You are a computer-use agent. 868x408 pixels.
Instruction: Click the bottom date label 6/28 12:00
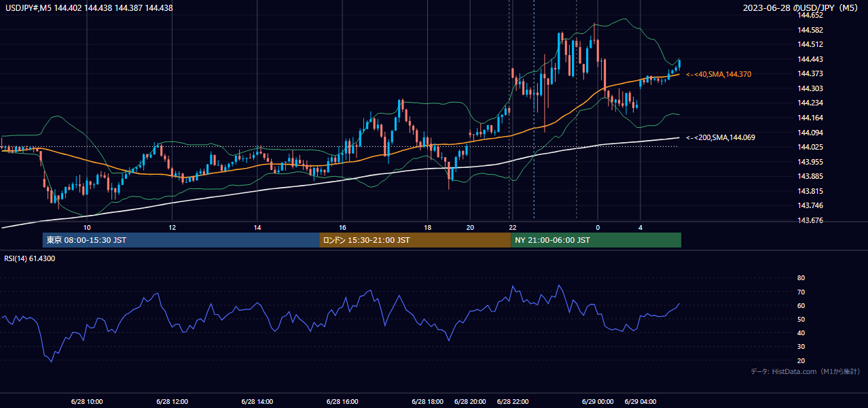(172, 402)
